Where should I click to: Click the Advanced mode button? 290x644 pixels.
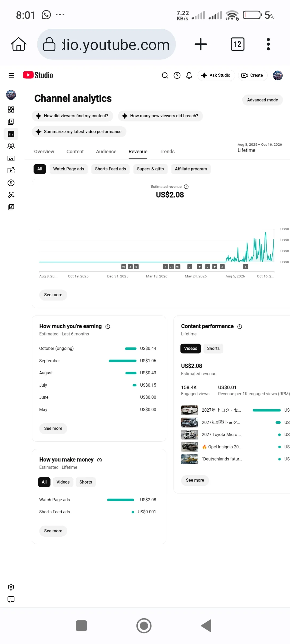[x=262, y=100]
